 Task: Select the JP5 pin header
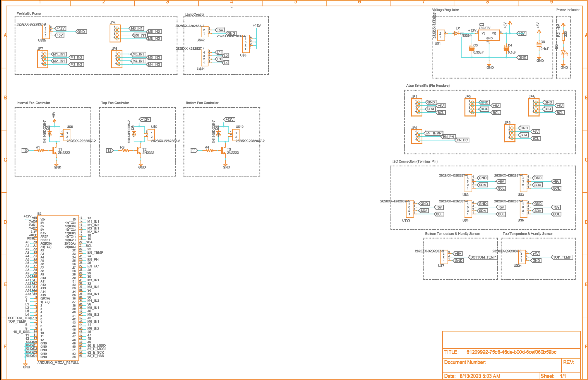click(x=510, y=133)
